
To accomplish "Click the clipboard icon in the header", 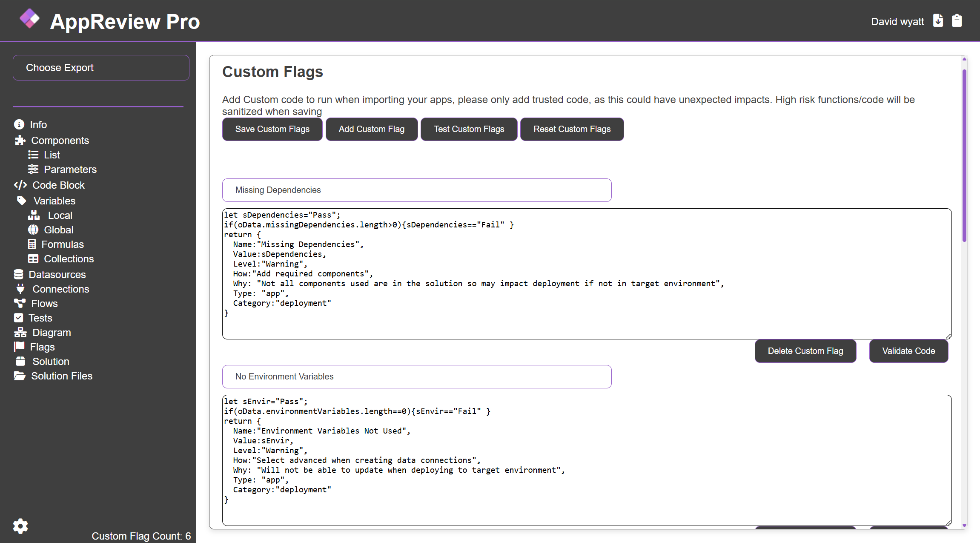I will click(957, 21).
